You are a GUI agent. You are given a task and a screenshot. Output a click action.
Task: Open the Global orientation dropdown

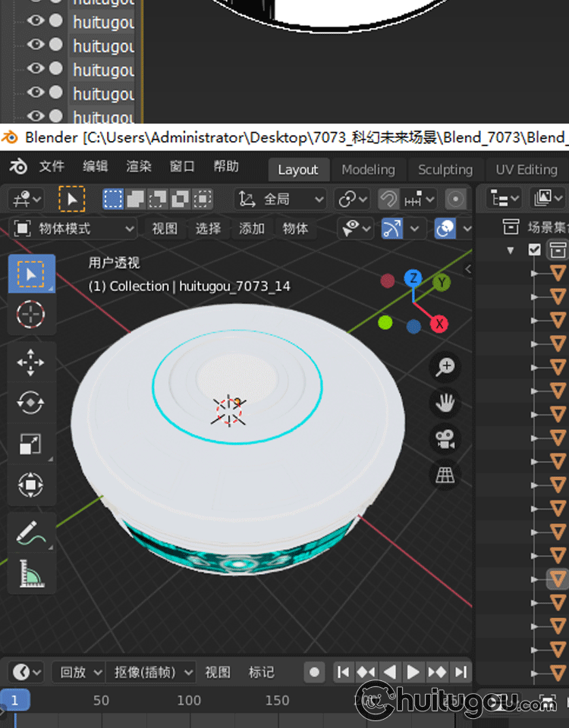pos(281,199)
